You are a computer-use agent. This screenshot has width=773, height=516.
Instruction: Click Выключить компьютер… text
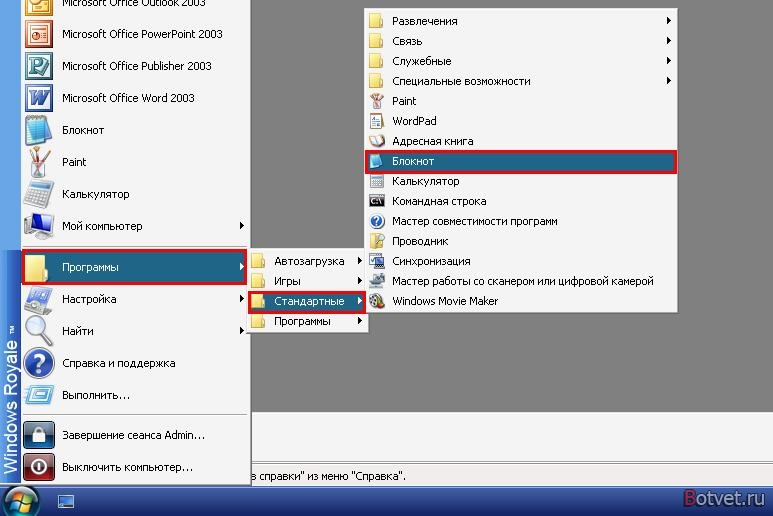(x=127, y=467)
